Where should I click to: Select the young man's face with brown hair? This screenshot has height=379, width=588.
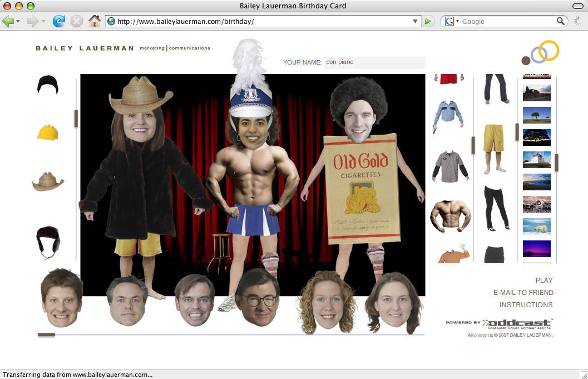pyautogui.click(x=62, y=298)
